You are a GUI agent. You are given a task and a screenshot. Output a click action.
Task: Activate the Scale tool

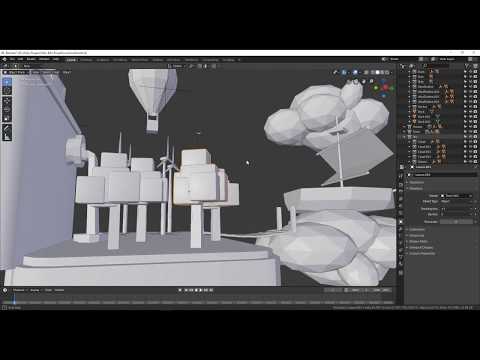(x=7, y=117)
